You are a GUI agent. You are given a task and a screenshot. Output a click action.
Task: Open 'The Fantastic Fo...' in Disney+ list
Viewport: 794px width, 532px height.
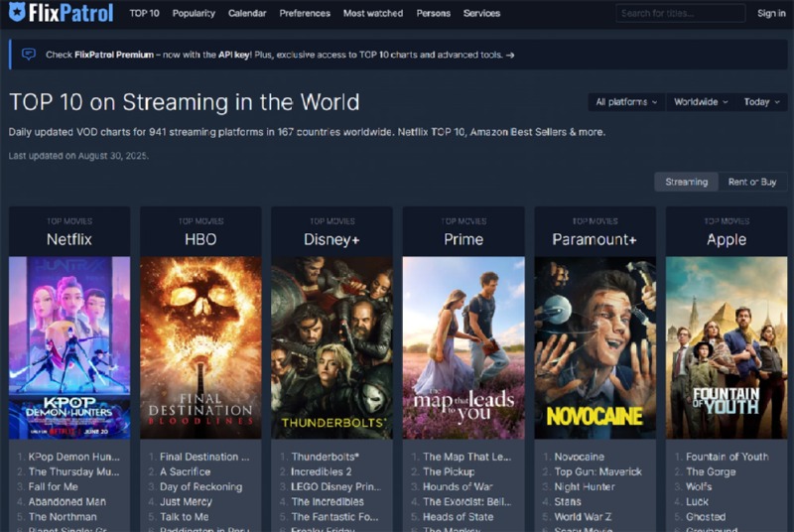point(334,517)
